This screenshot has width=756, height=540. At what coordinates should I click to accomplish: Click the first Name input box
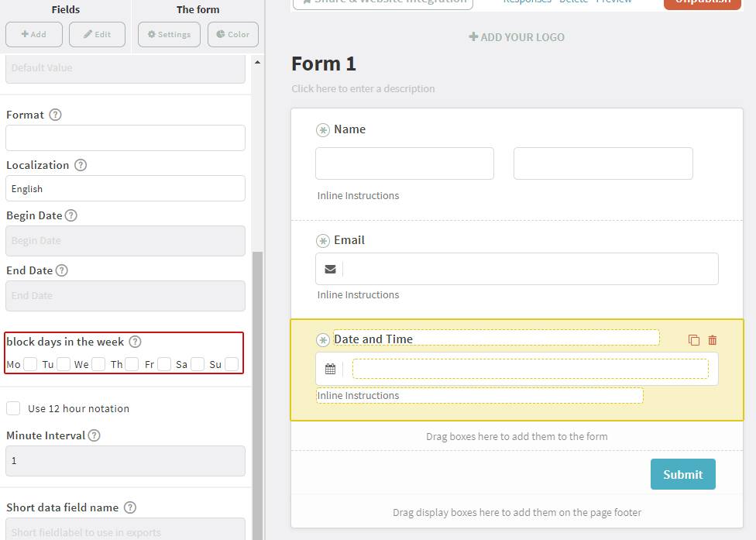[x=404, y=163]
